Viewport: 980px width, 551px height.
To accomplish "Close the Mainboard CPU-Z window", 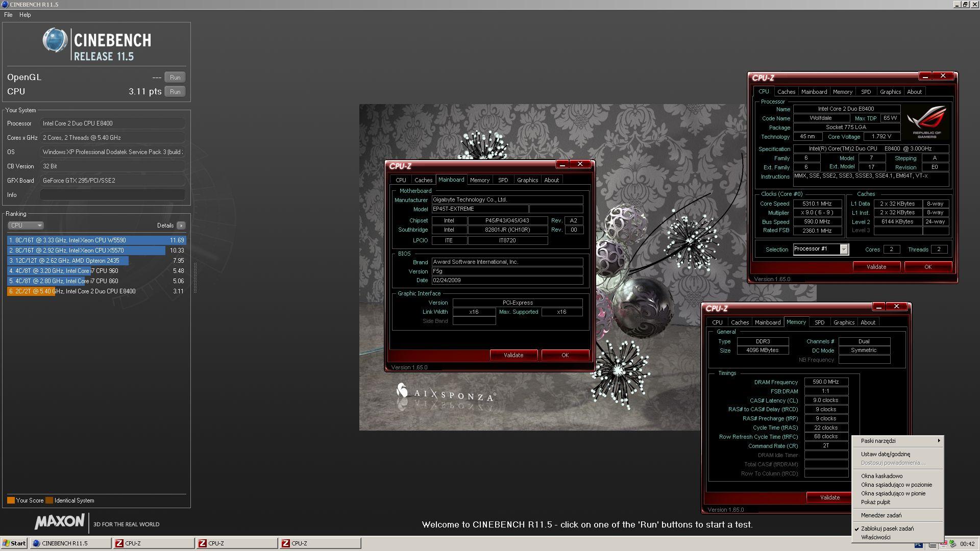I will pos(580,164).
